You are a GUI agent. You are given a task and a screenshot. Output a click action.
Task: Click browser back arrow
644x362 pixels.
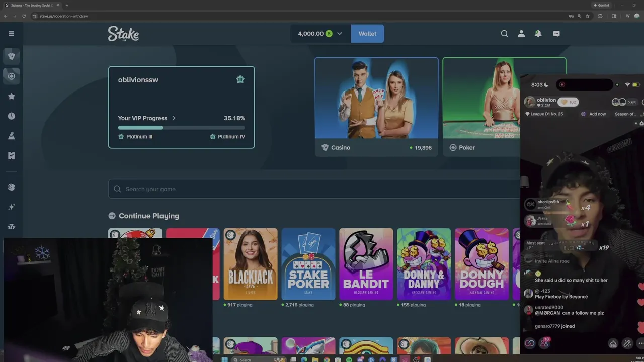(x=6, y=16)
